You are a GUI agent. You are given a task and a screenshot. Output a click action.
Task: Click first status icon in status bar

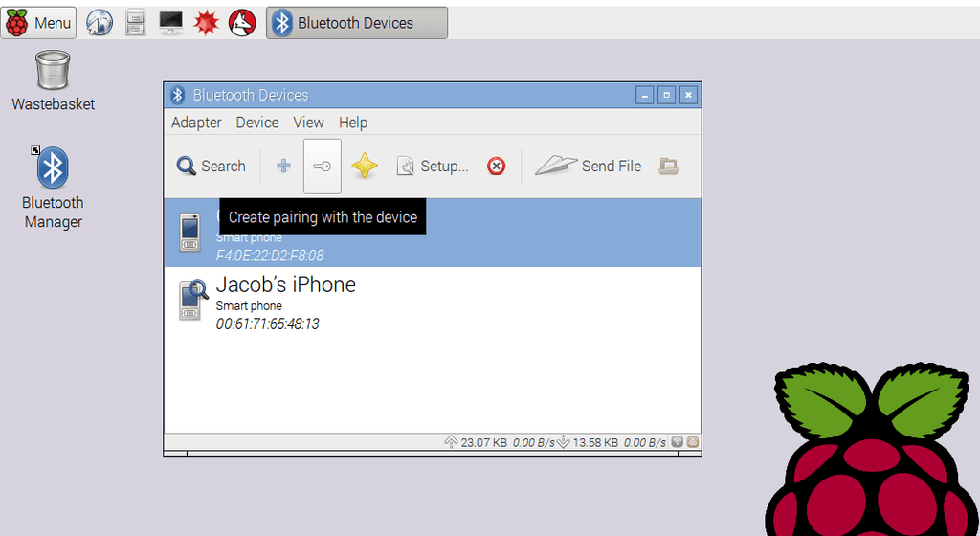677,442
